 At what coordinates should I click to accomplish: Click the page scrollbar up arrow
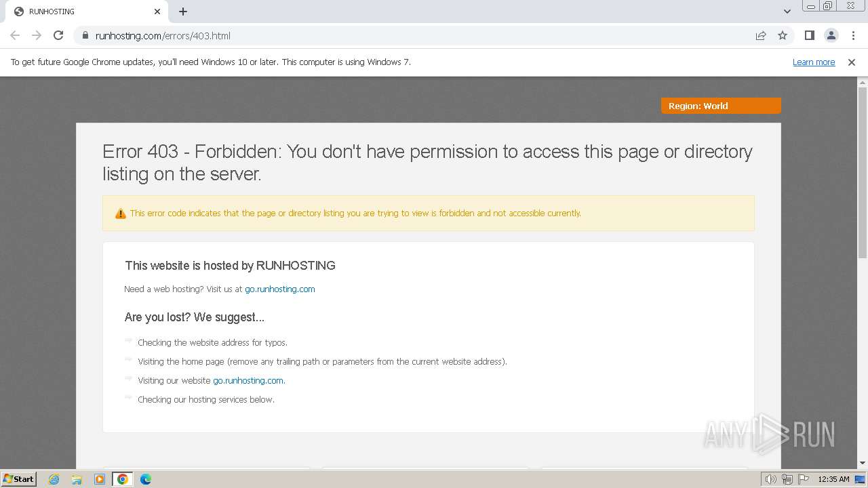(x=863, y=82)
